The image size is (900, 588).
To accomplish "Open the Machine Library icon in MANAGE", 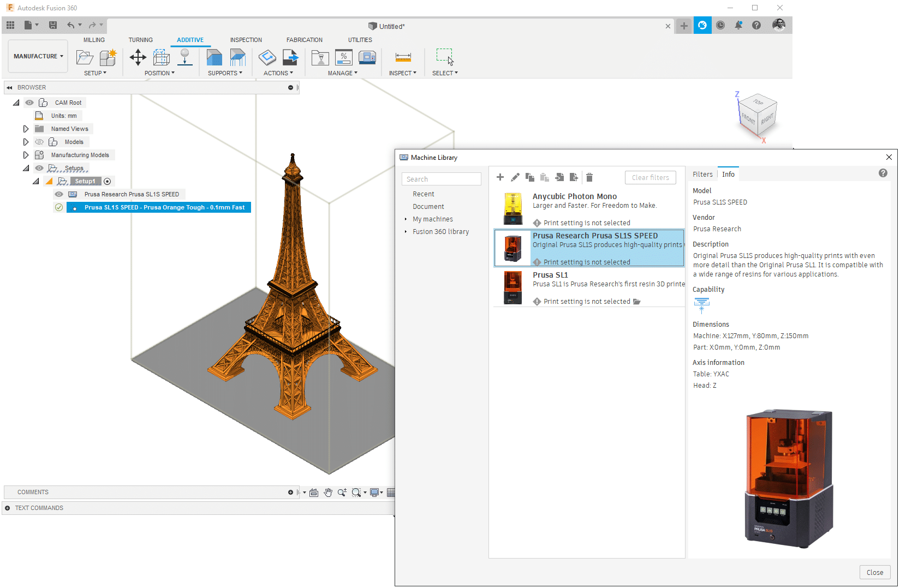I will click(367, 57).
